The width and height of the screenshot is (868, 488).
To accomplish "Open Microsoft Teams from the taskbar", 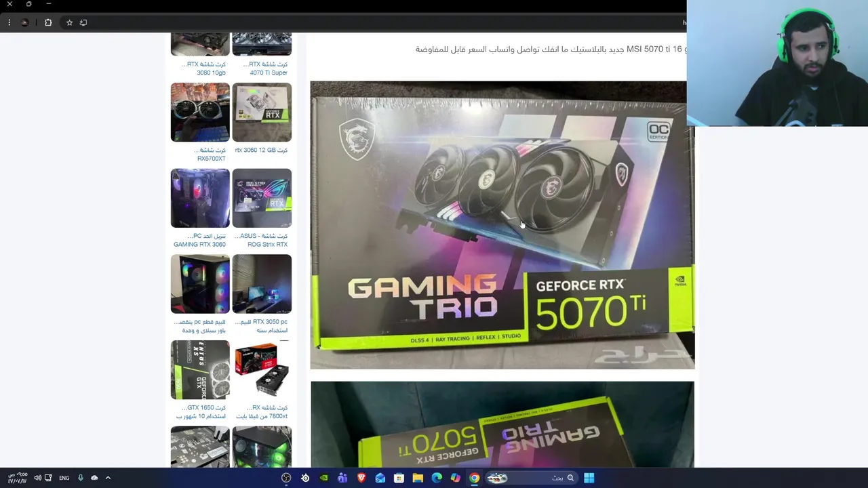I will 342,478.
